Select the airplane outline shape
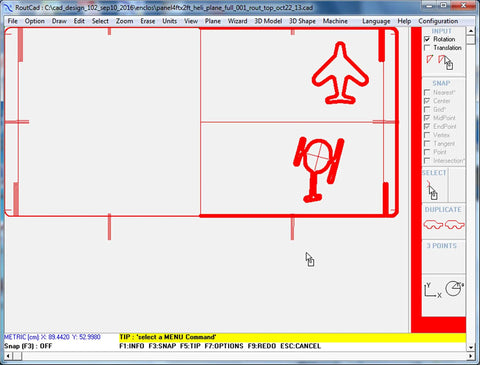Viewport: 480px width, 365px height. 340,73
